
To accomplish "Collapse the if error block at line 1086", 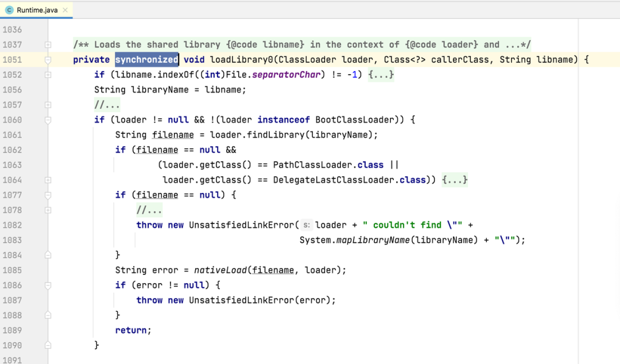I will click(x=48, y=285).
